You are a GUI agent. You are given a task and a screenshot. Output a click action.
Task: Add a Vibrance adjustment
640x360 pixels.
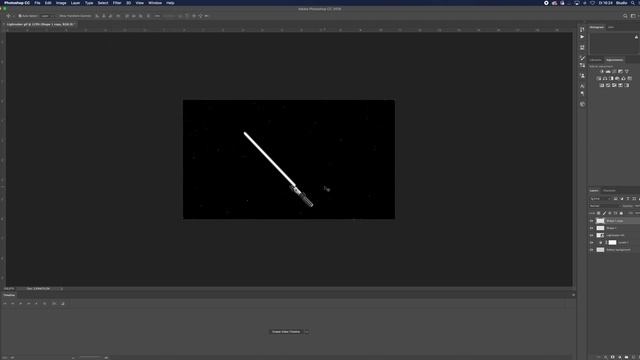click(627, 71)
